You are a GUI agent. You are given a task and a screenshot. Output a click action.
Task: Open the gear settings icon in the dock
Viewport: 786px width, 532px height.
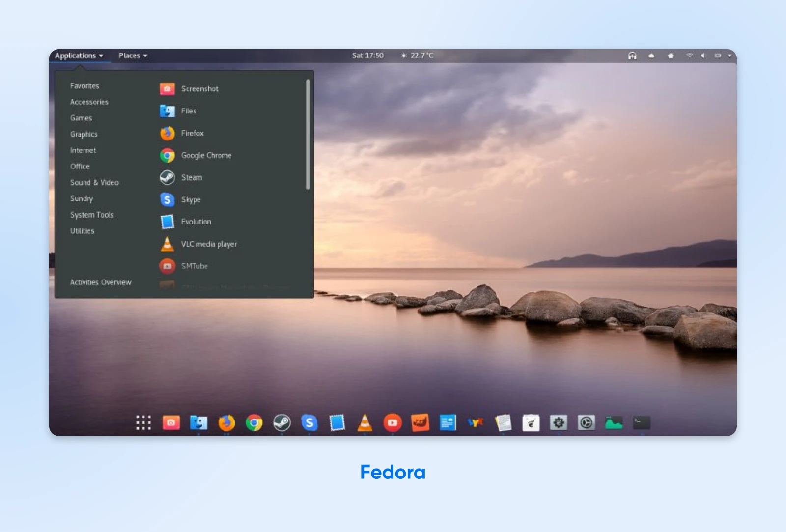click(559, 422)
